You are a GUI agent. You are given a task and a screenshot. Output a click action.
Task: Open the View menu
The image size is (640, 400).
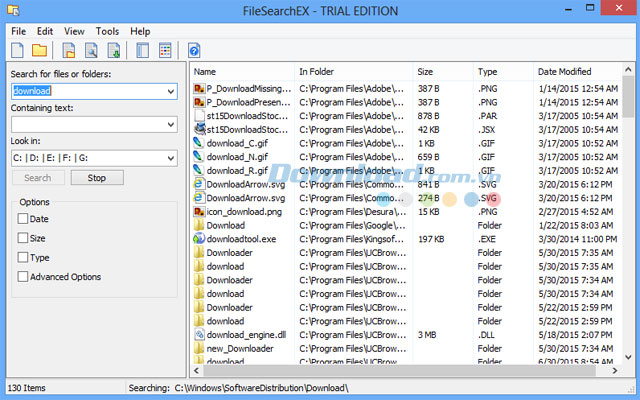coord(74,31)
